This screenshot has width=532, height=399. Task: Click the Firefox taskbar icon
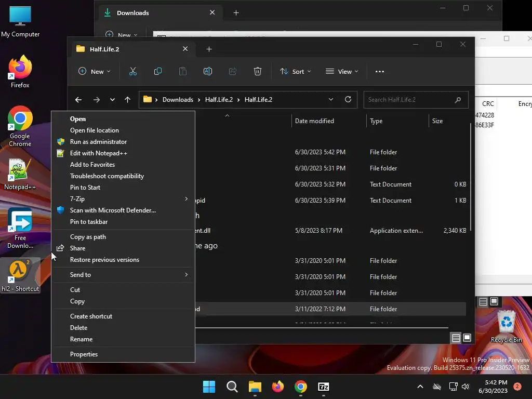278,387
